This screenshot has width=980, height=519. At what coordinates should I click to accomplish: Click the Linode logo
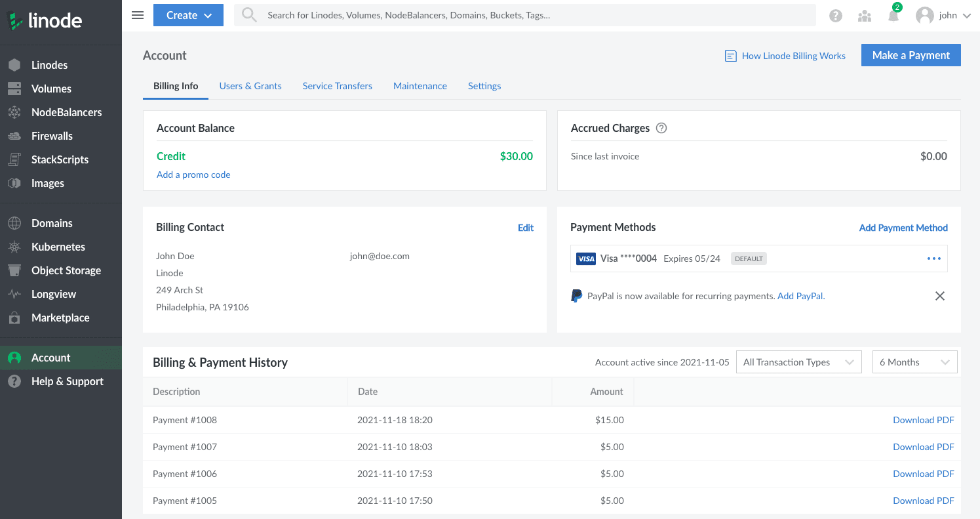(46, 20)
